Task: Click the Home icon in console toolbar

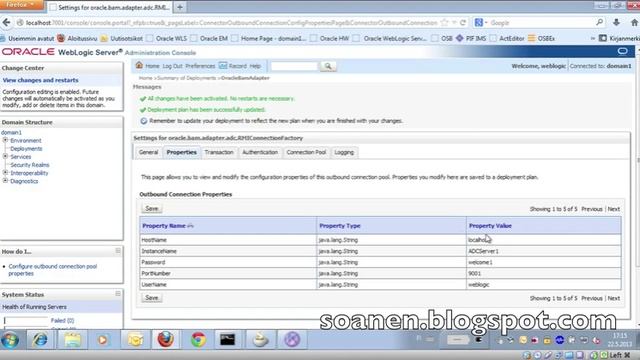Action: pyautogui.click(x=139, y=65)
